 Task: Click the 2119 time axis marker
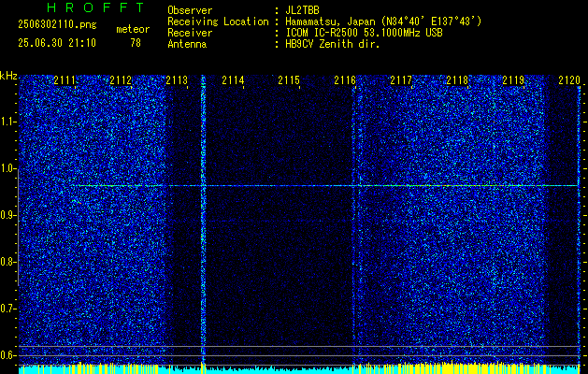(x=513, y=80)
